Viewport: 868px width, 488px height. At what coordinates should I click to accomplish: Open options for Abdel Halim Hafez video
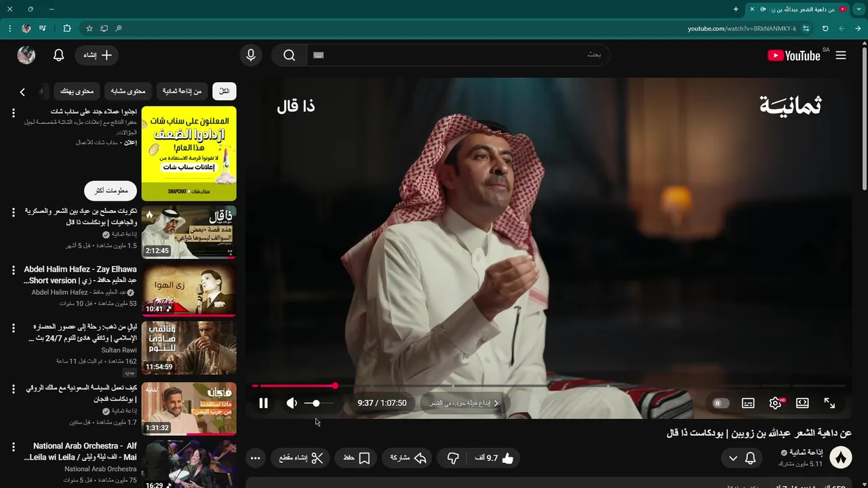pos(13,270)
